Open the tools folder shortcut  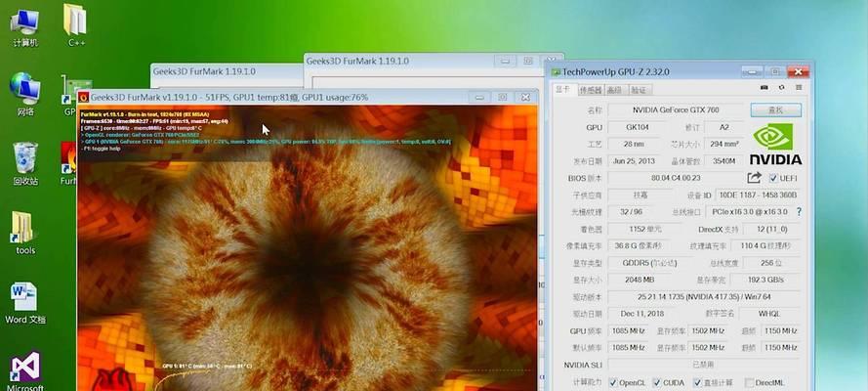point(25,233)
